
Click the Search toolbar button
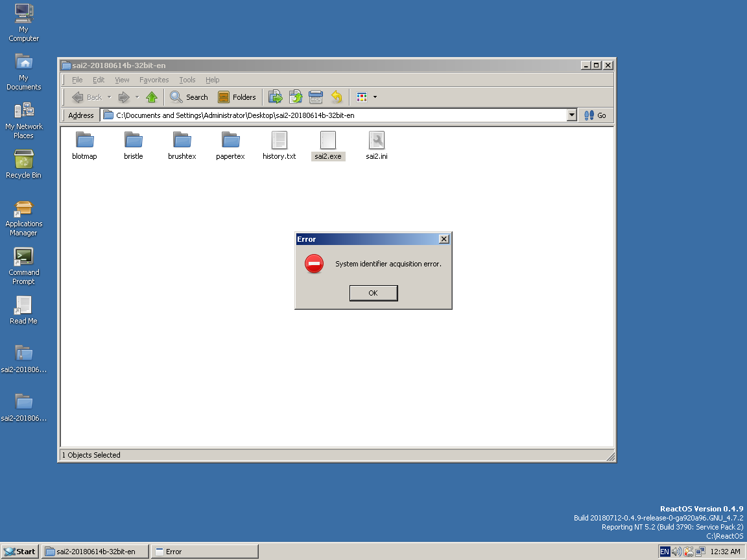(189, 97)
